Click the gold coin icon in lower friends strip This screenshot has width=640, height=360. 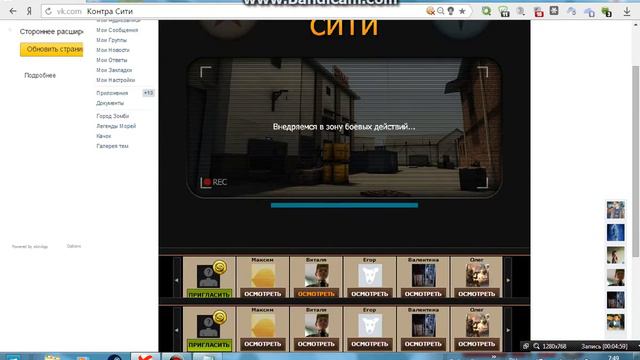click(220, 318)
